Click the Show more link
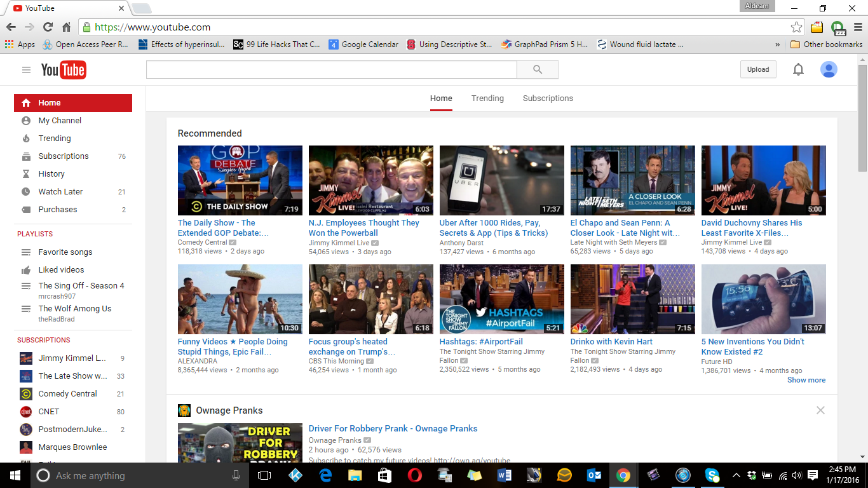Image resolution: width=868 pixels, height=488 pixels. coord(806,380)
